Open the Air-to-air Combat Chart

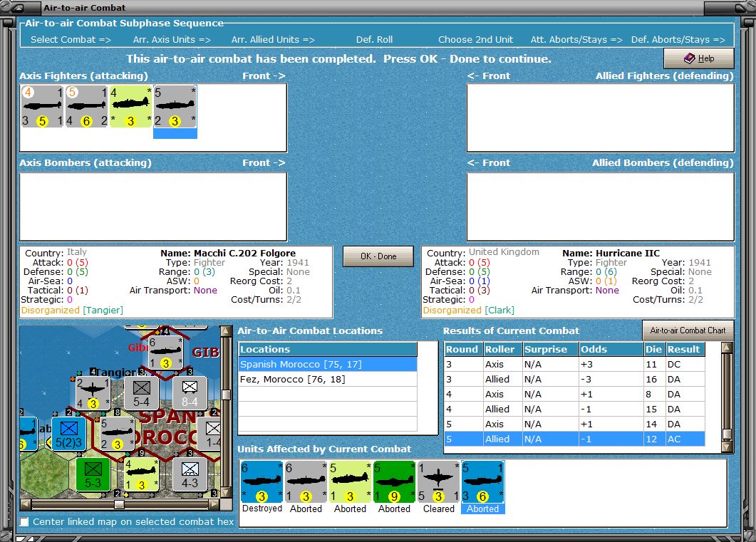688,330
